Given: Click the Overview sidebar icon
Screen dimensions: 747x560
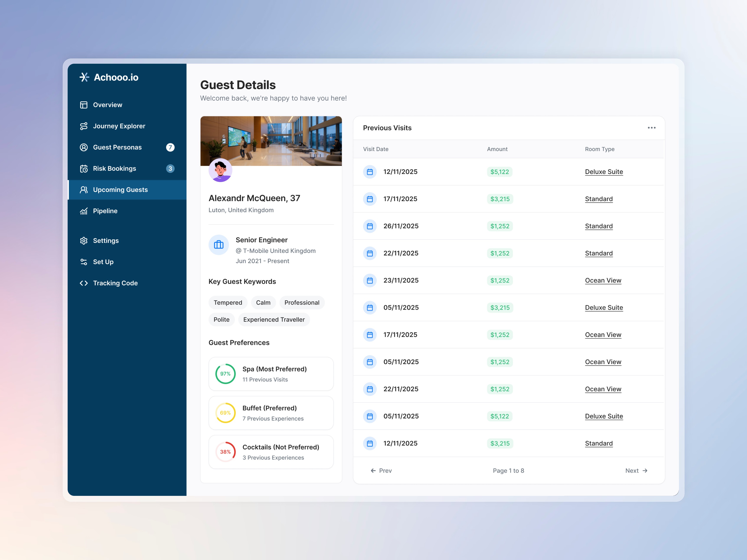Looking at the screenshot, I should tap(84, 105).
